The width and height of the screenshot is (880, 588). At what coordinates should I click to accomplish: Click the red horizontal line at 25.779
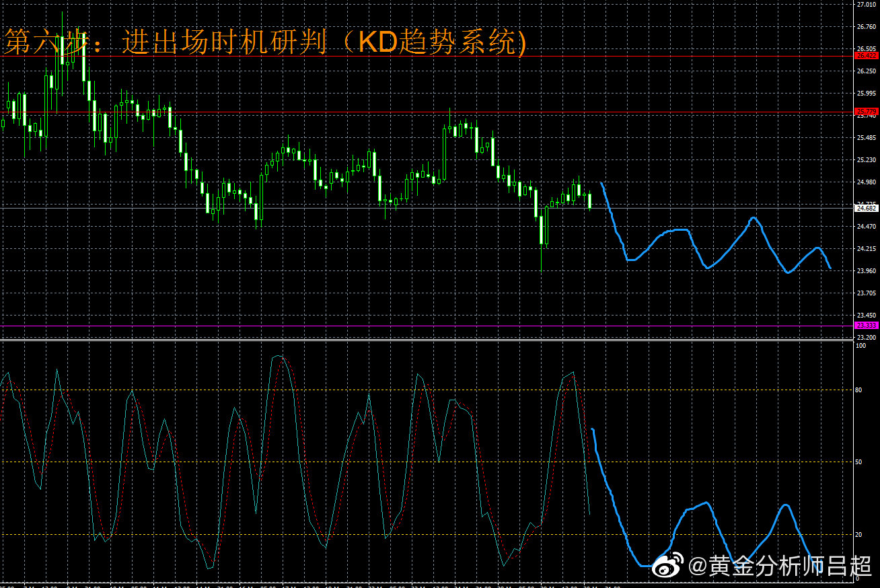tap(404, 112)
